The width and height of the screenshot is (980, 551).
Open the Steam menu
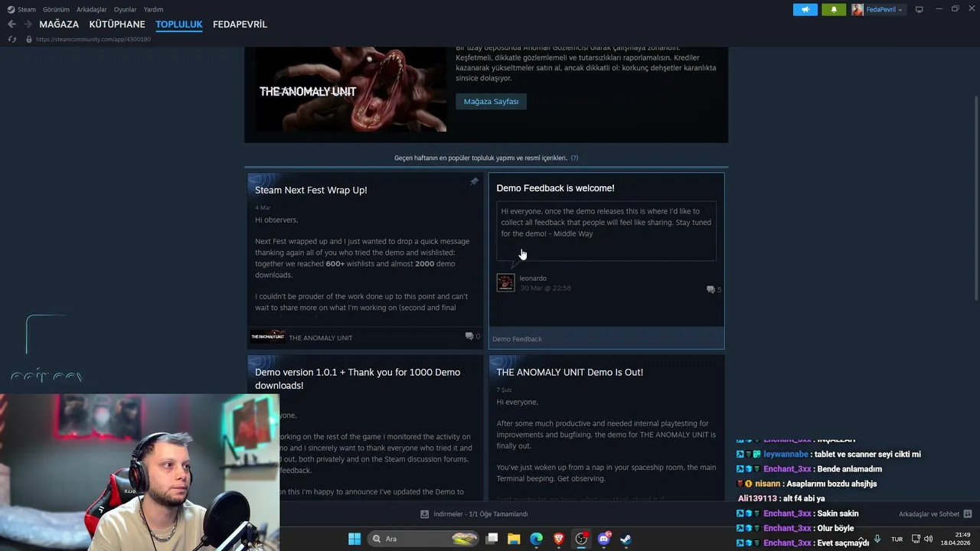pyautogui.click(x=21, y=9)
